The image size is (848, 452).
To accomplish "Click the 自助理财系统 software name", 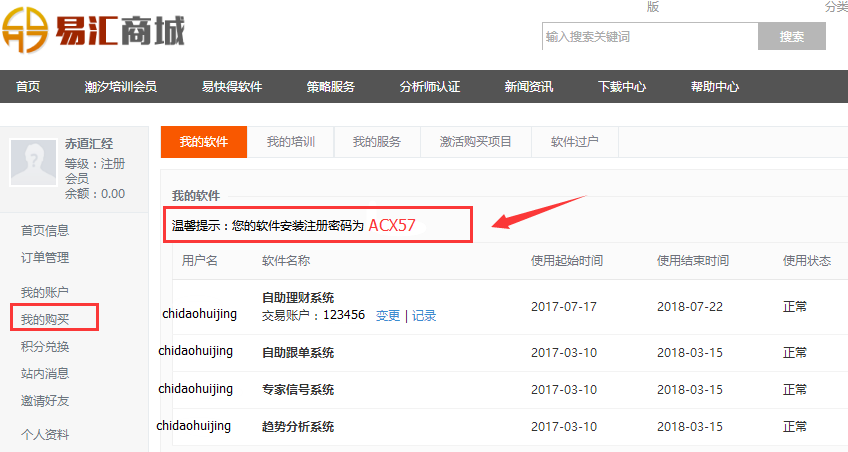I will (298, 297).
